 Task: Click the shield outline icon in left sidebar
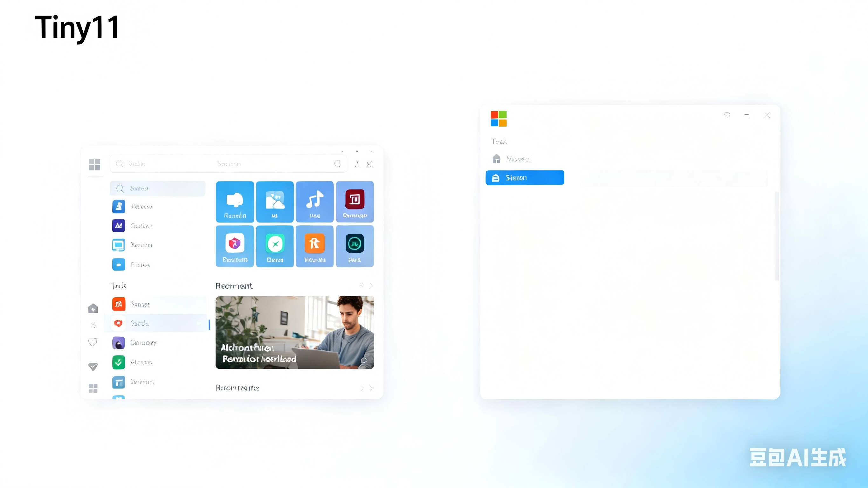(93, 342)
